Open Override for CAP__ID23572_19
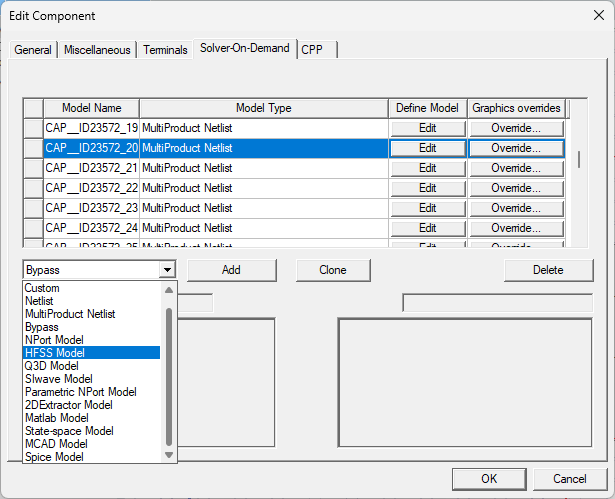 pyautogui.click(x=516, y=128)
